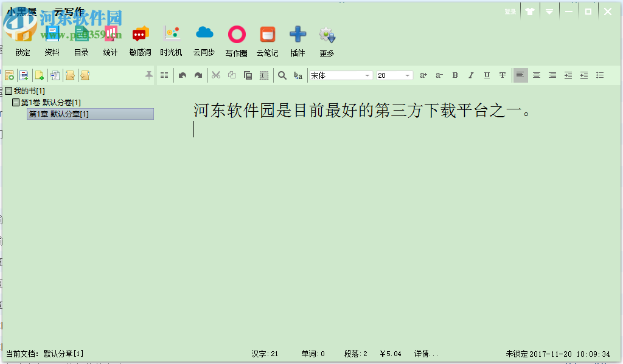Open the 插件 plugins manager

coord(297,40)
